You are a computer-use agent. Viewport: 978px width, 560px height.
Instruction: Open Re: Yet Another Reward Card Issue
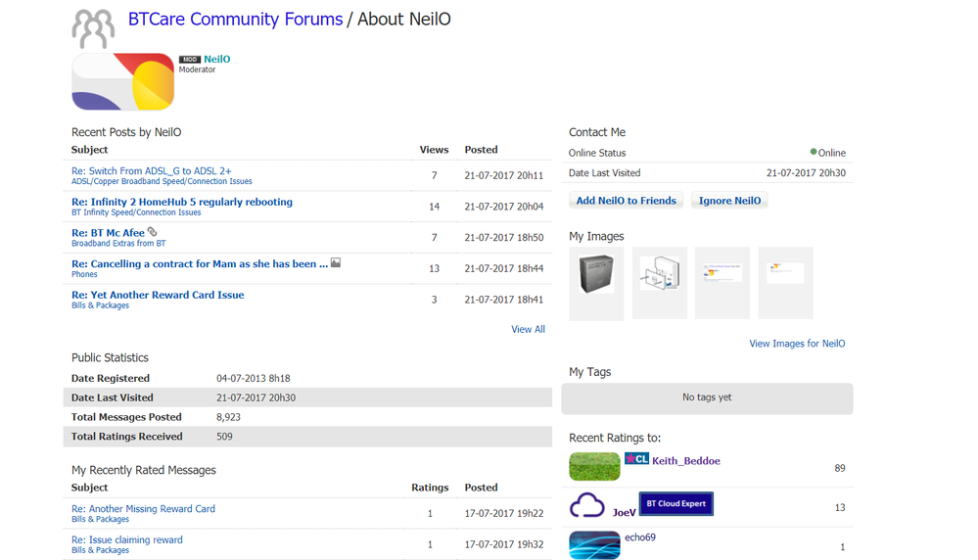(x=158, y=295)
